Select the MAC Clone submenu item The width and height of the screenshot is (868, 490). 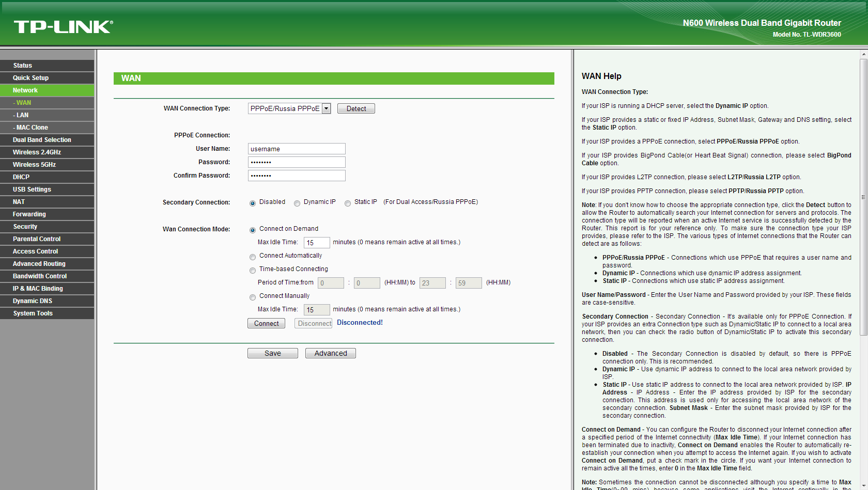[x=47, y=128]
